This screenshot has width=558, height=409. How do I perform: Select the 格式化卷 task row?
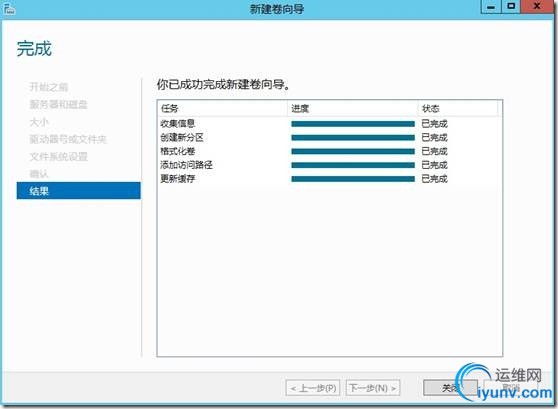330,151
